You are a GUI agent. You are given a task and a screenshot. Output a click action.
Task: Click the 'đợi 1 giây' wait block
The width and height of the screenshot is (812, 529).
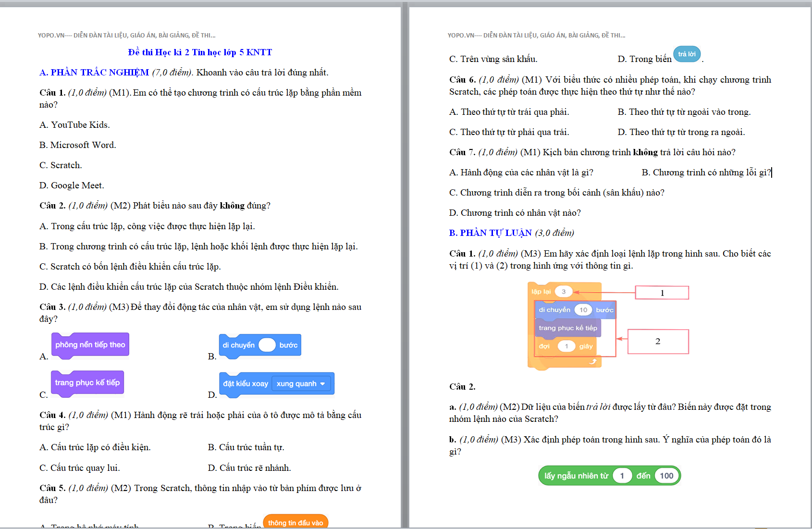544,346
